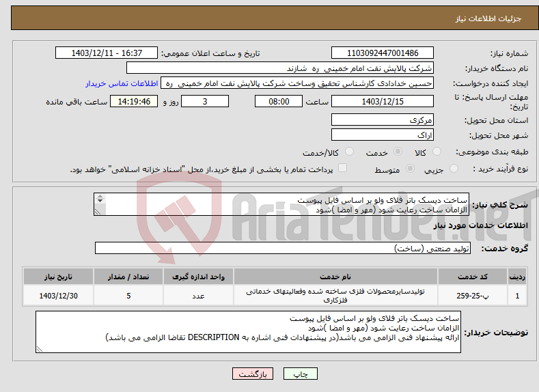Click service code cell پ-25-259

[x=473, y=296]
